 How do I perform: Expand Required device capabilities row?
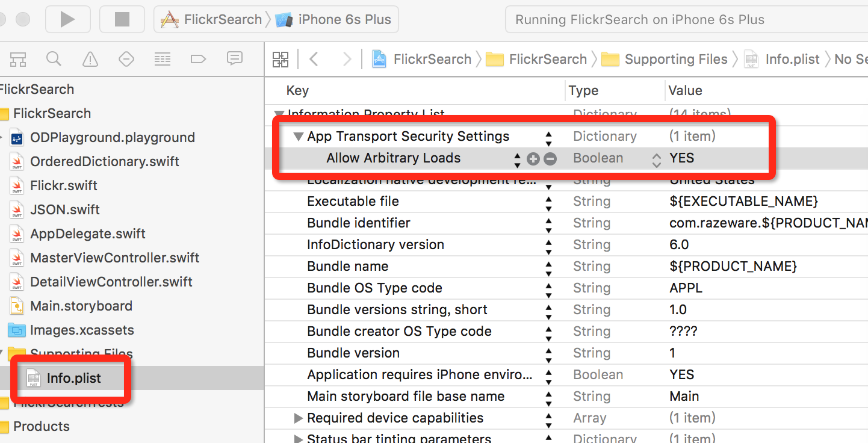pyautogui.click(x=298, y=418)
